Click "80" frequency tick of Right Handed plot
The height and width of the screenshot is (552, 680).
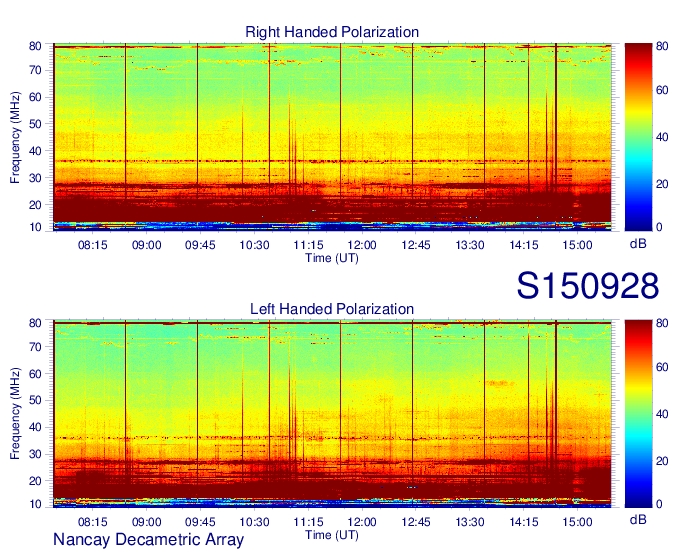pos(35,46)
